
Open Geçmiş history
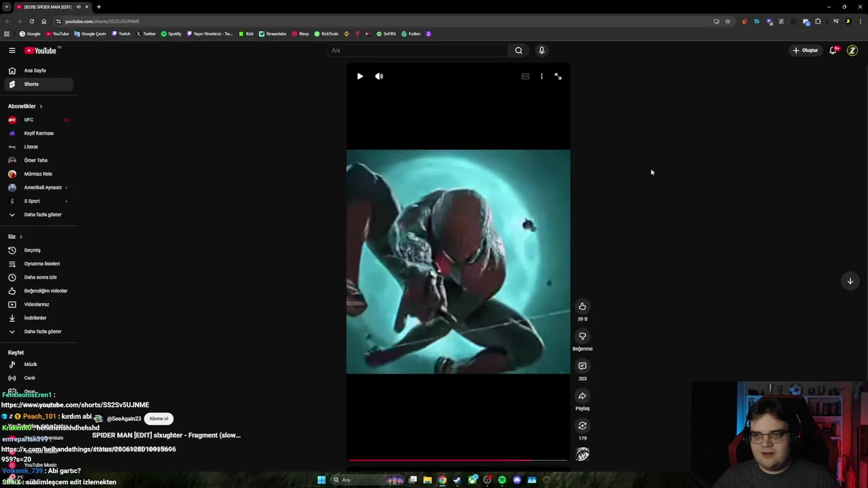pos(39,250)
